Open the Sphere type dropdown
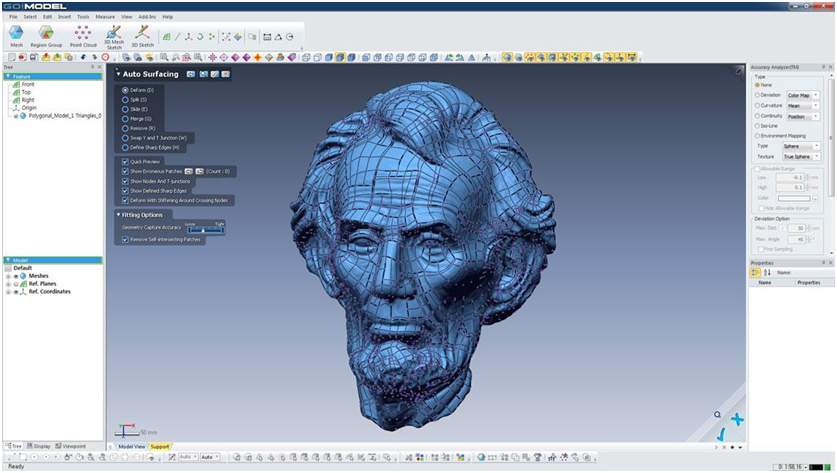This screenshot has height=473, width=837. pos(801,146)
